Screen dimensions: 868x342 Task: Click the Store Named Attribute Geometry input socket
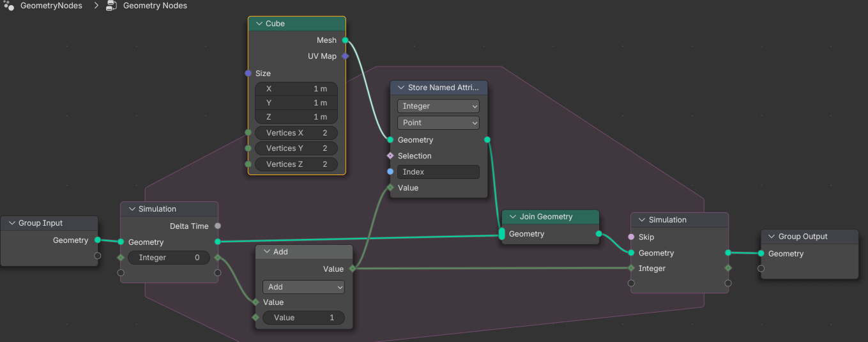pyautogui.click(x=390, y=140)
